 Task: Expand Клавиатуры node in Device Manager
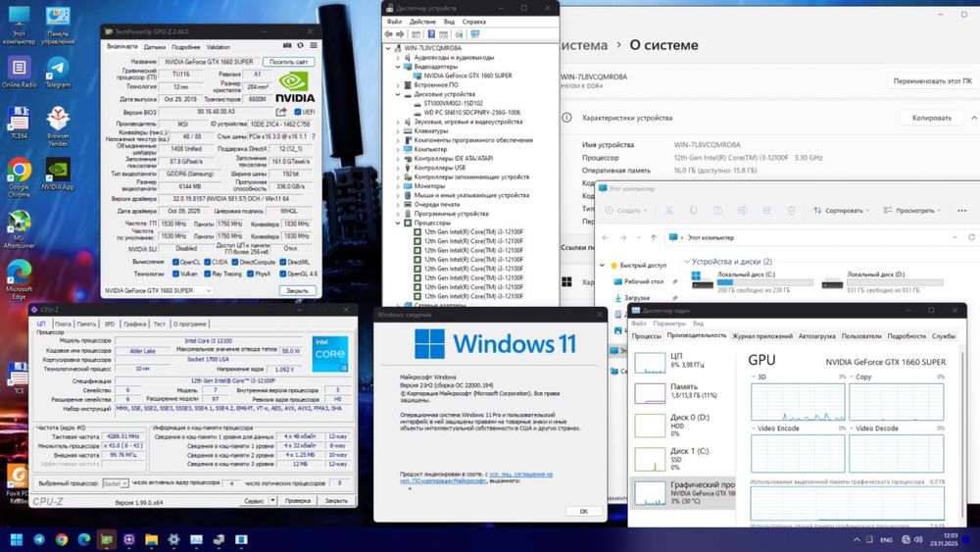398,130
